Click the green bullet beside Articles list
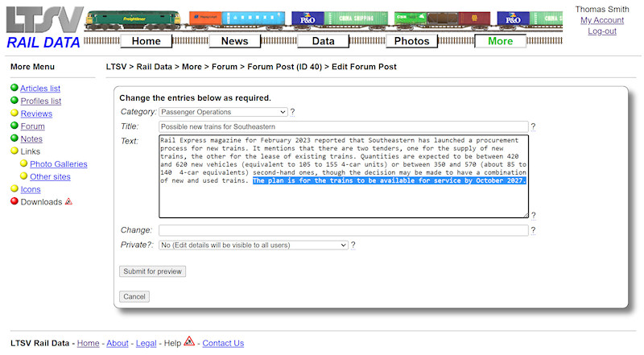Screen dimensions: 644x355 [14, 88]
